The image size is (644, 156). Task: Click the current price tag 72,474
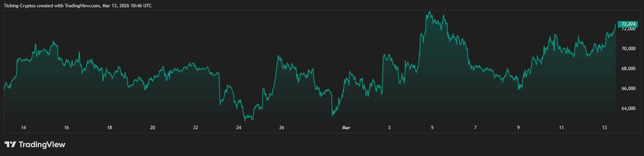click(629, 24)
